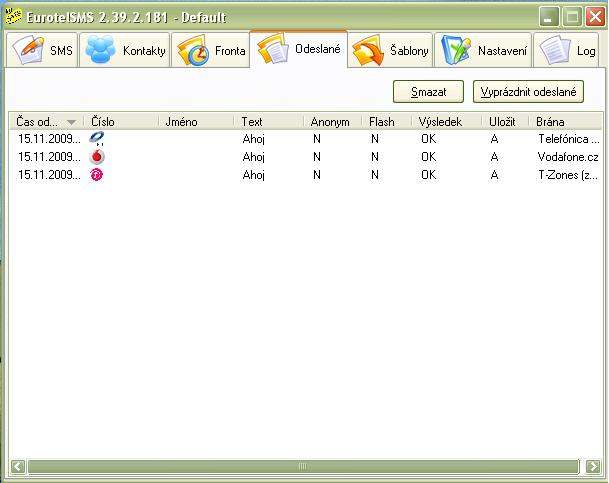
Task: Open the Šablony tab label
Action: (409, 50)
